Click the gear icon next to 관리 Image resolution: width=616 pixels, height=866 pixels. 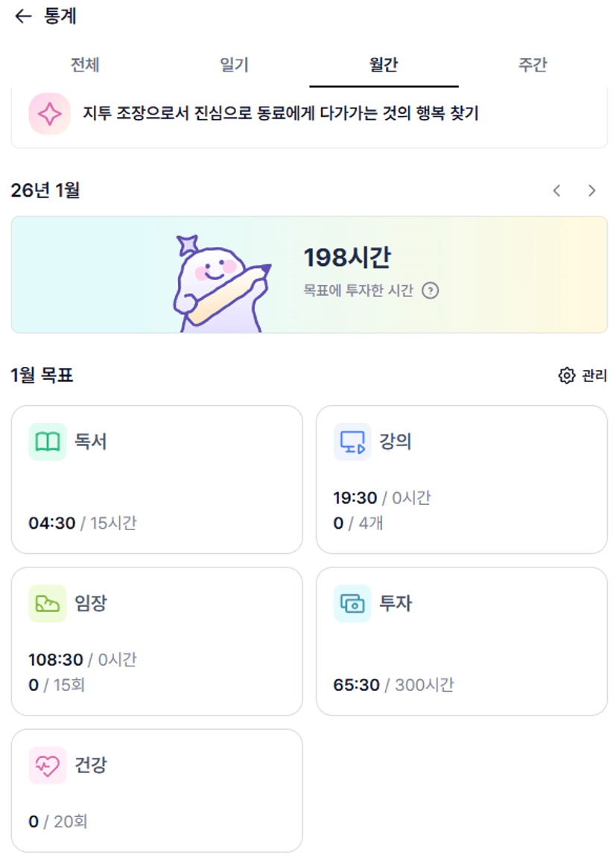tap(567, 375)
